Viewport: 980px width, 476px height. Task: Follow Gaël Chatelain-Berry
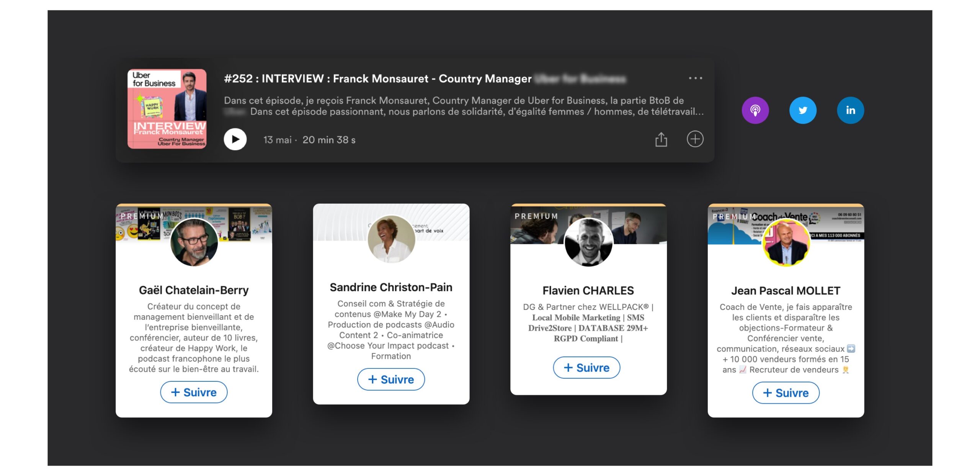click(194, 392)
